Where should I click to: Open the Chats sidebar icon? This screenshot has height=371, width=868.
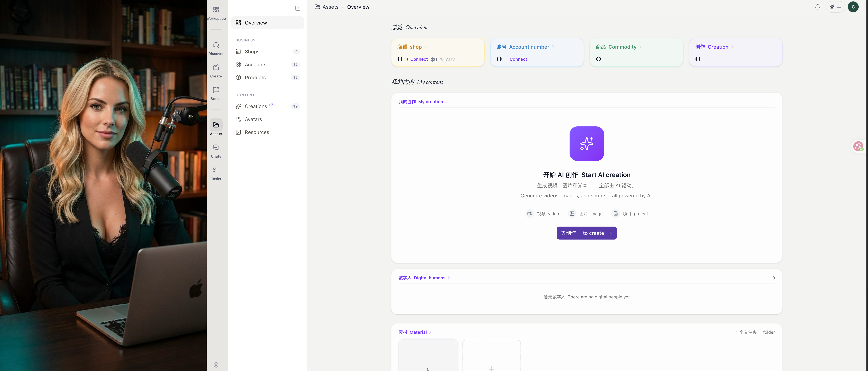point(216,148)
